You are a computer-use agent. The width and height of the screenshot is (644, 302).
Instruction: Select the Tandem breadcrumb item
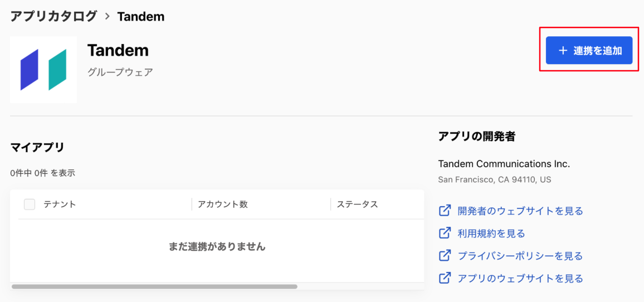[x=141, y=16]
